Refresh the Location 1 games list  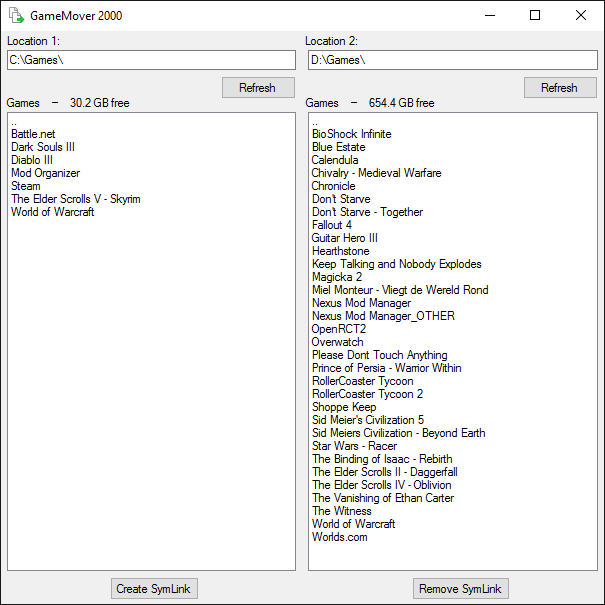(258, 88)
